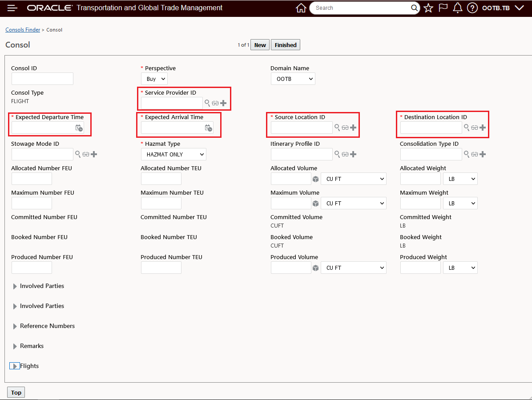Add new Stowage Mode with plus
Image resolution: width=532 pixels, height=400 pixels.
94,154
